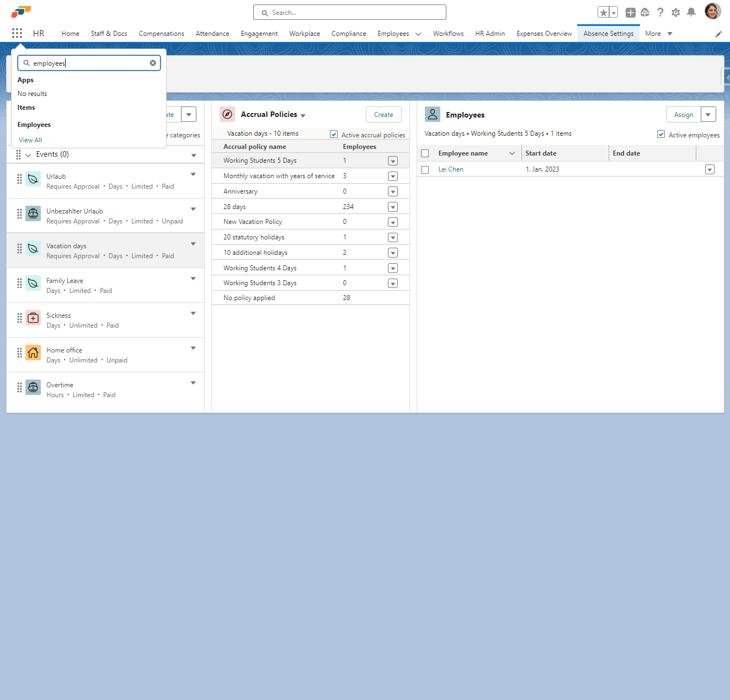Select the Lei Chen row checkbox

pos(425,170)
